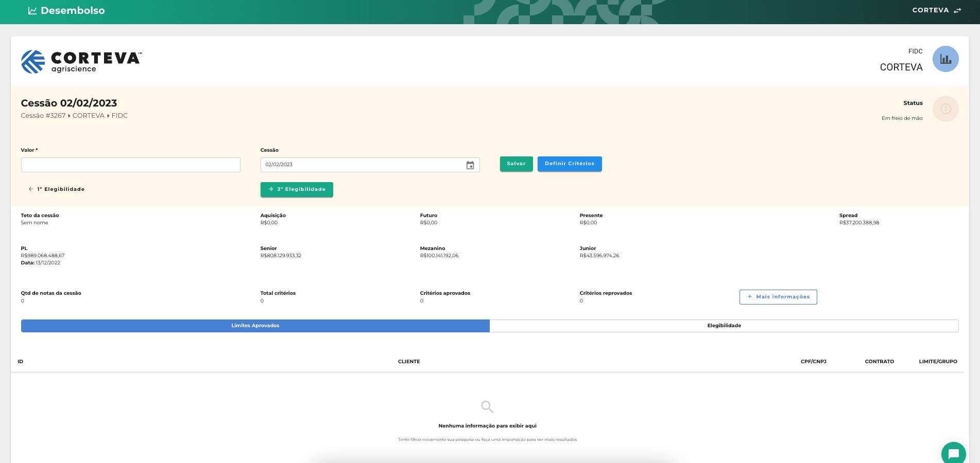Click the 'Critérios aprovados' label

(445, 293)
